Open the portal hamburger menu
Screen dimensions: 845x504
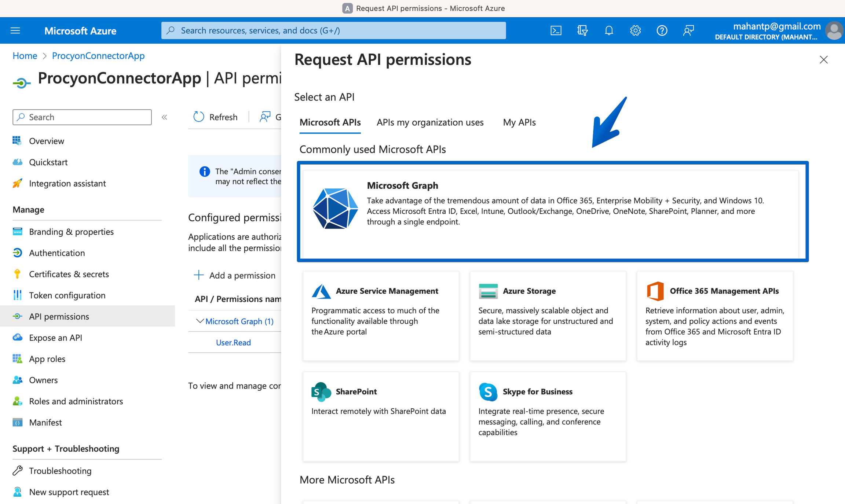(15, 30)
